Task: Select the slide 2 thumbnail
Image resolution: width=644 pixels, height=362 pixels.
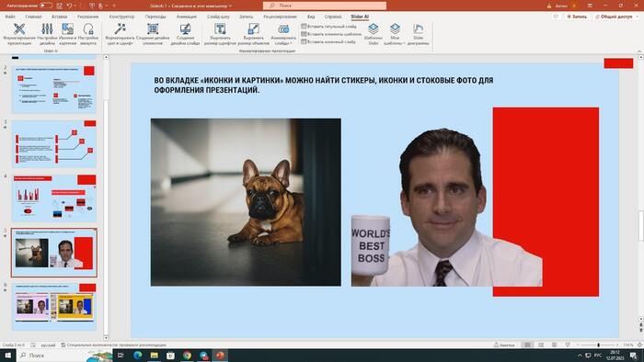Action: pos(54,89)
